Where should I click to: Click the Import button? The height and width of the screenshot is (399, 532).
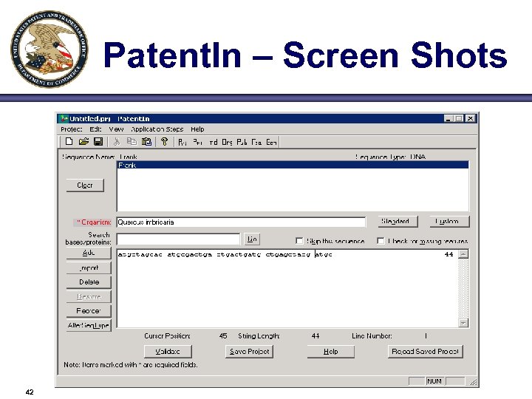[x=89, y=268]
